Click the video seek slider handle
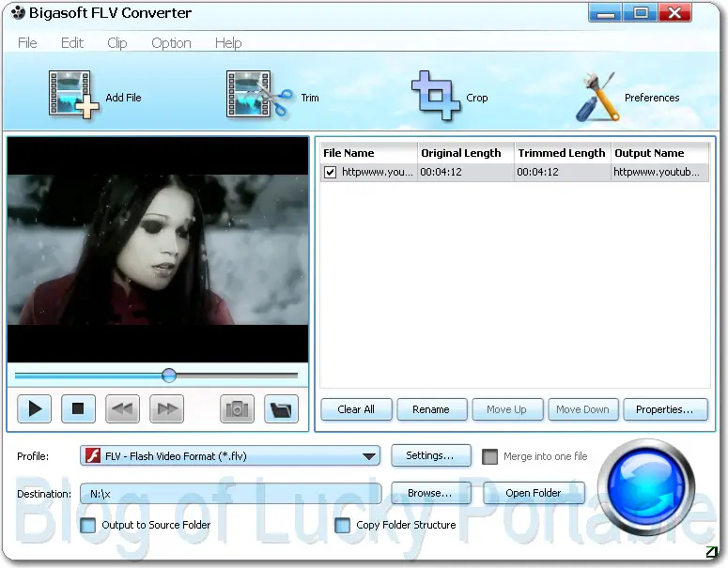The image size is (728, 568). pyautogui.click(x=169, y=375)
